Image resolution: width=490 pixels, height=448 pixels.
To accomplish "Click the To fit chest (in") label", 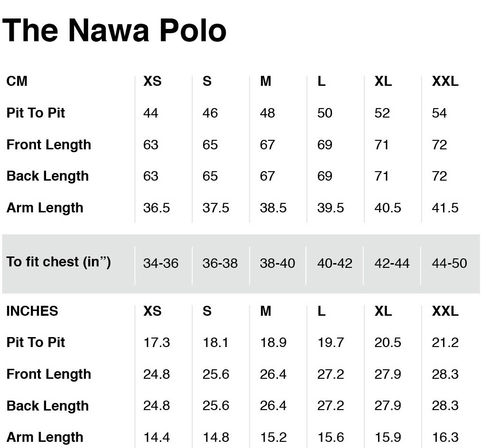I will [x=58, y=262].
